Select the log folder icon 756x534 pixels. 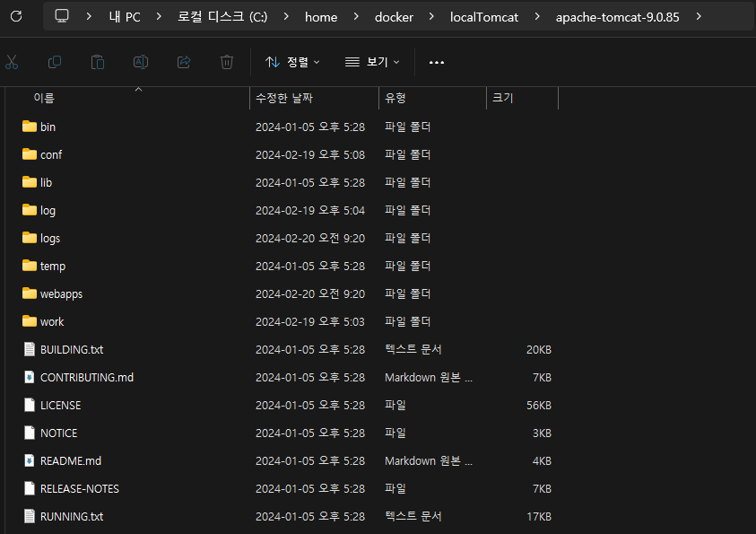click(30, 210)
